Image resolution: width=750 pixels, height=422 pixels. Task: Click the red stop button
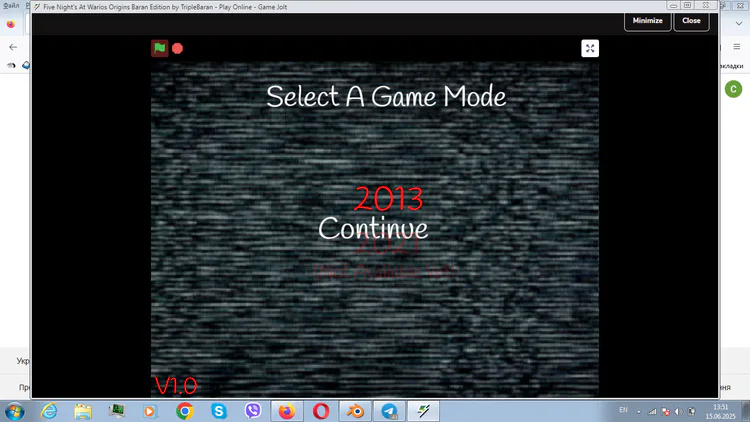click(x=177, y=48)
